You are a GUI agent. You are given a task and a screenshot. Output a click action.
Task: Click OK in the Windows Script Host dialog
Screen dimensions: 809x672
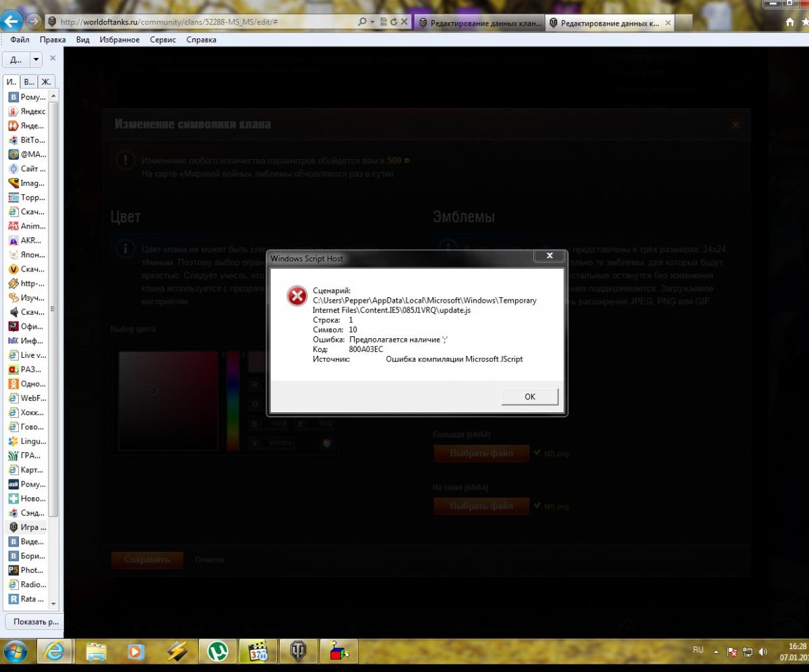click(530, 396)
